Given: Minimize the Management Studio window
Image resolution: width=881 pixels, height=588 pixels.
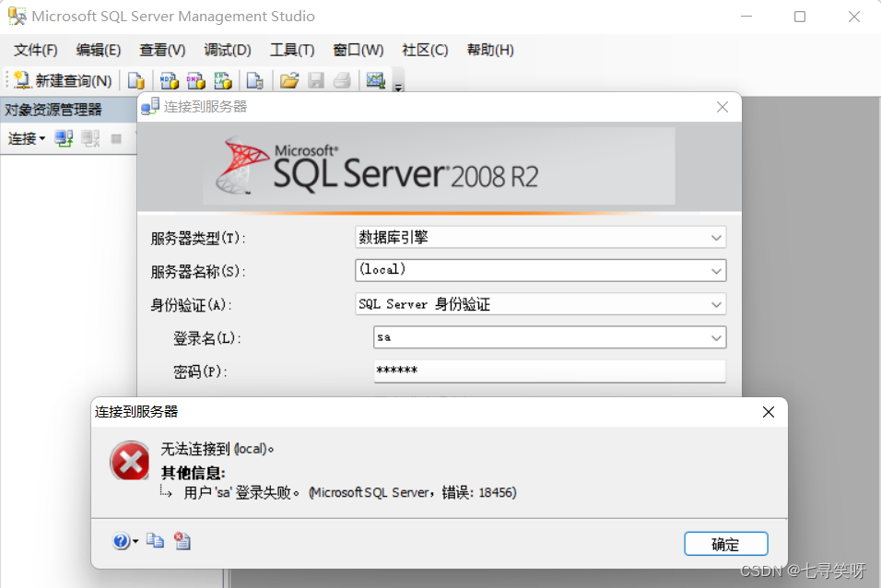Looking at the screenshot, I should pos(746,17).
